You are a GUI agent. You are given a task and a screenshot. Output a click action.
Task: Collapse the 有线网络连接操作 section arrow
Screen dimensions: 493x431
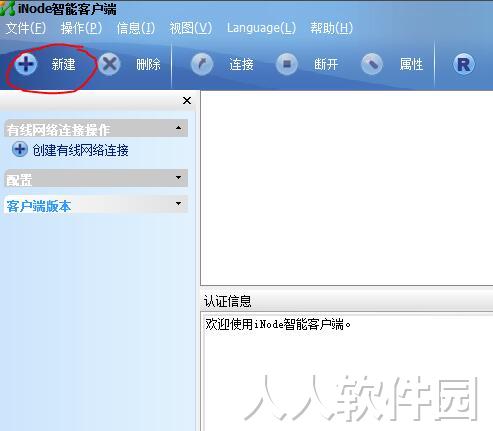coord(178,128)
